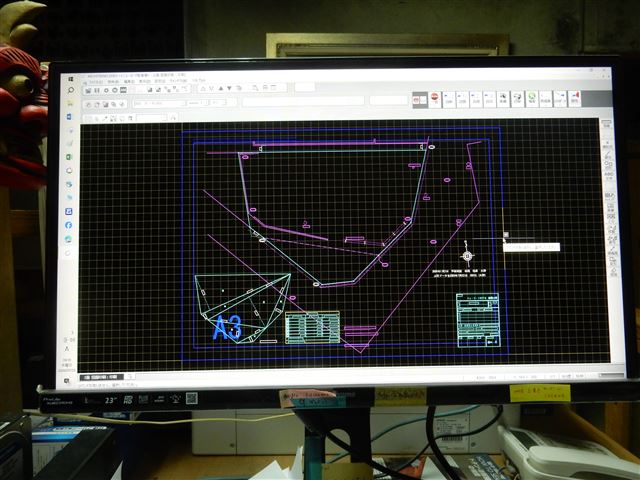This screenshot has height=480, width=640.
Task: Click the outlined up-triangle toolbar icon
Action: click(203, 88)
